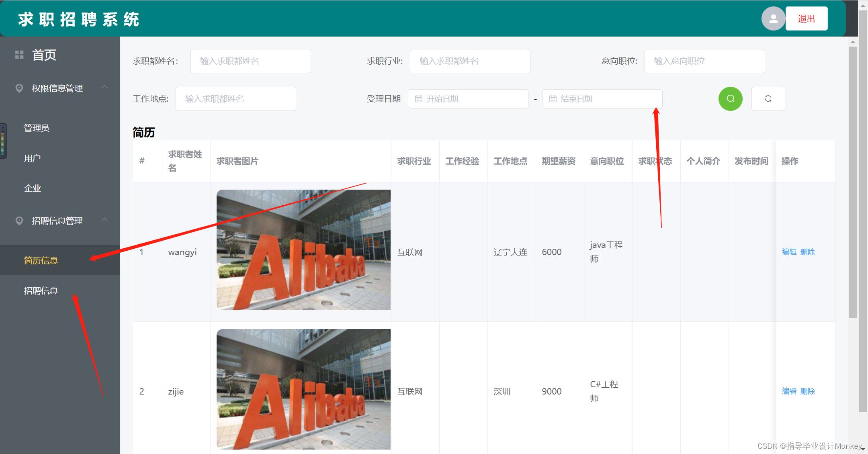The height and width of the screenshot is (454, 868).
Task: Click the 求职招聘系统 header title
Action: click(79, 19)
